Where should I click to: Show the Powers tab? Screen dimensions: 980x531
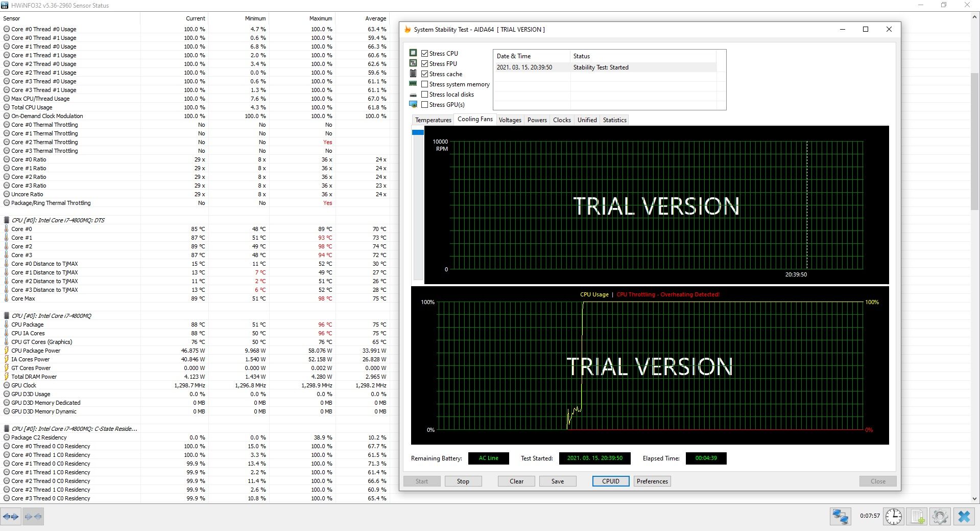(x=537, y=120)
